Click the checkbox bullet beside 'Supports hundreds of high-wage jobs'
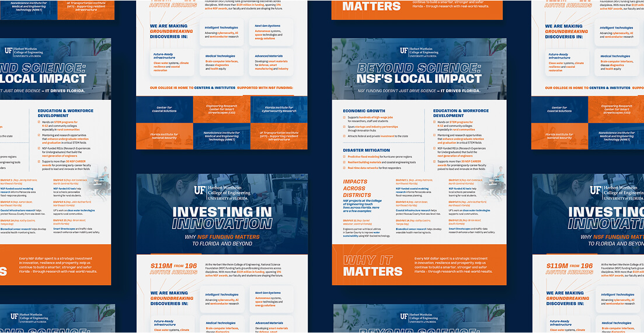The width and height of the screenshot is (644, 333). (344, 117)
